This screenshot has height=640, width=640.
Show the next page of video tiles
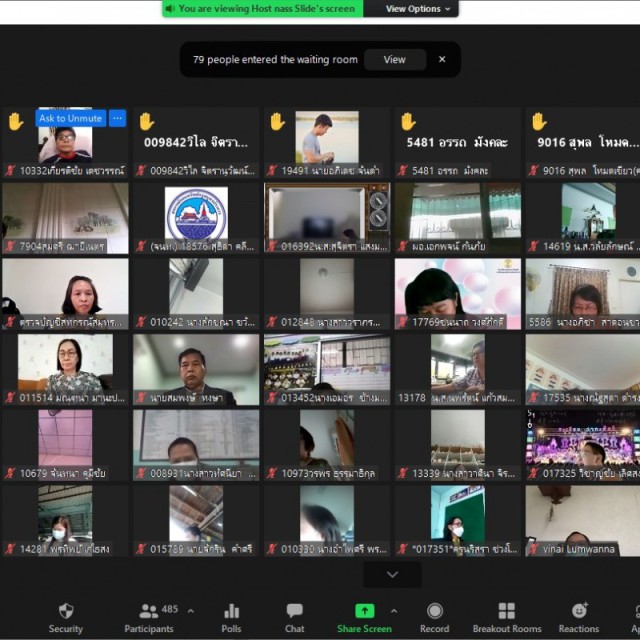(392, 574)
